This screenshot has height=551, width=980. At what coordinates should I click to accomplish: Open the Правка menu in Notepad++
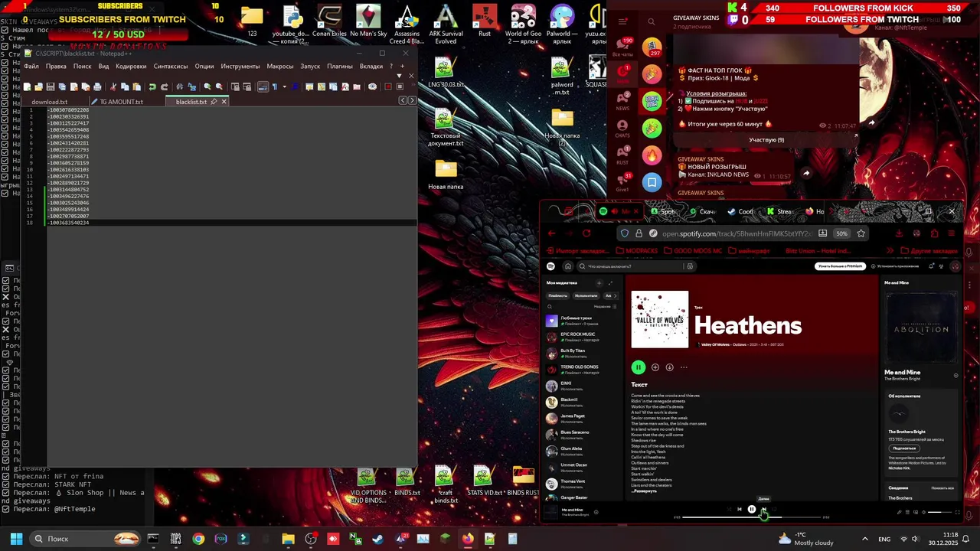coord(56,67)
